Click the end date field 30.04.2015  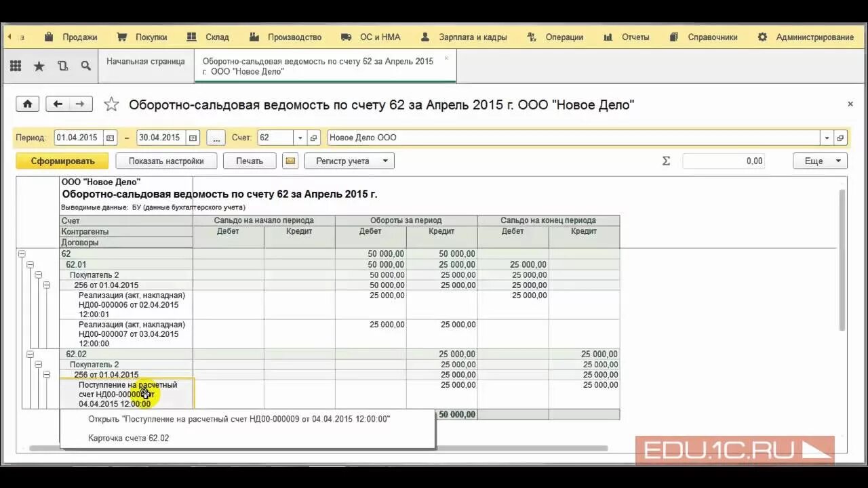[x=162, y=138]
